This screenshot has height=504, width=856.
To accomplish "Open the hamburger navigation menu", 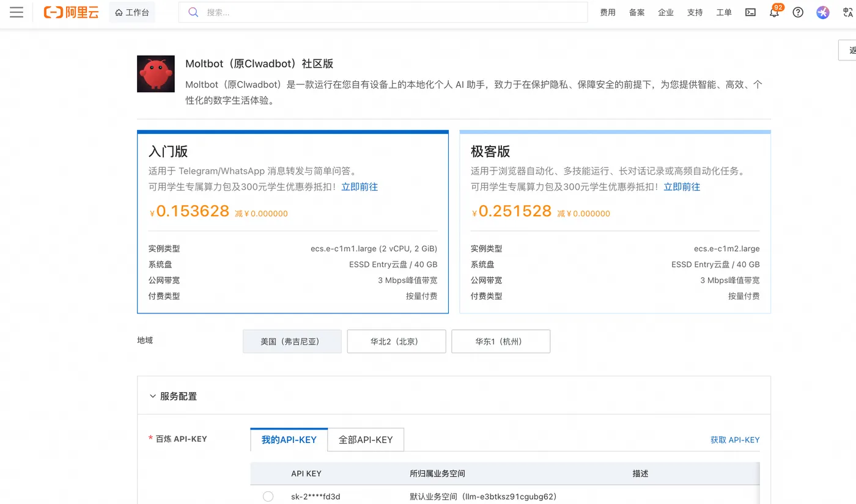I will click(17, 12).
